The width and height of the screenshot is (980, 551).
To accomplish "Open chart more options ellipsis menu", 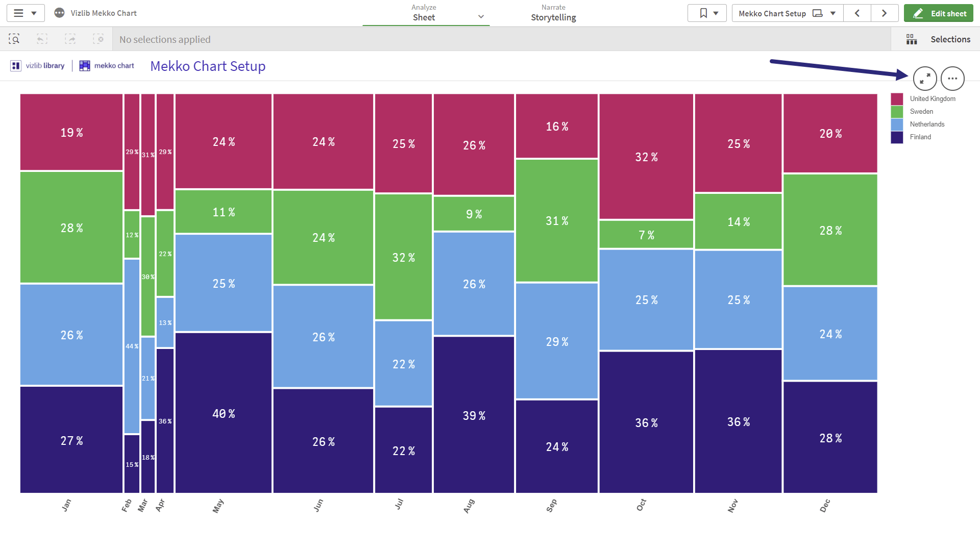I will (x=952, y=79).
